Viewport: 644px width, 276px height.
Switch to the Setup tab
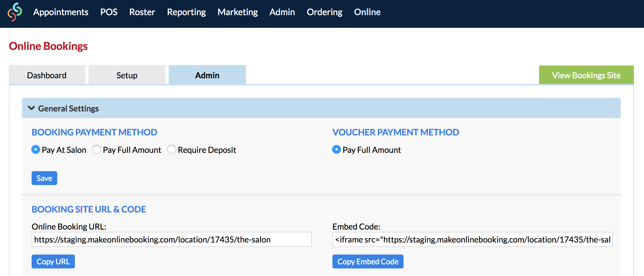pos(127,75)
